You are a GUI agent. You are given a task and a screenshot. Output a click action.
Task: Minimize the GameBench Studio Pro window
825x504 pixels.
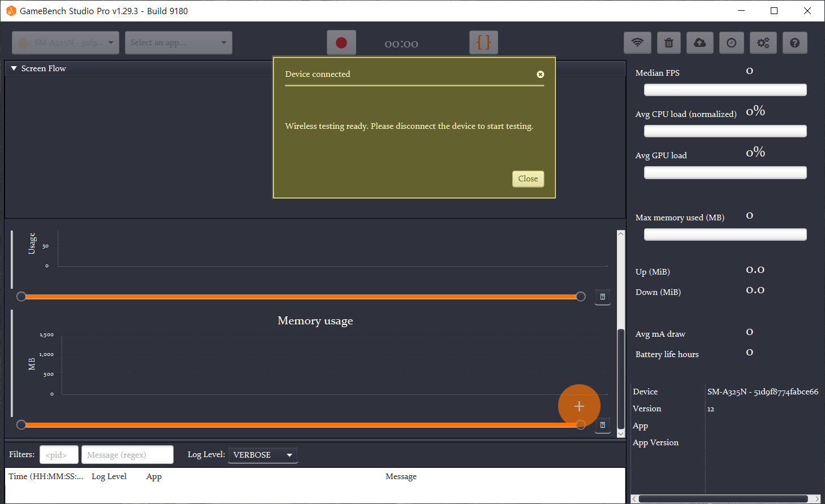(x=741, y=11)
